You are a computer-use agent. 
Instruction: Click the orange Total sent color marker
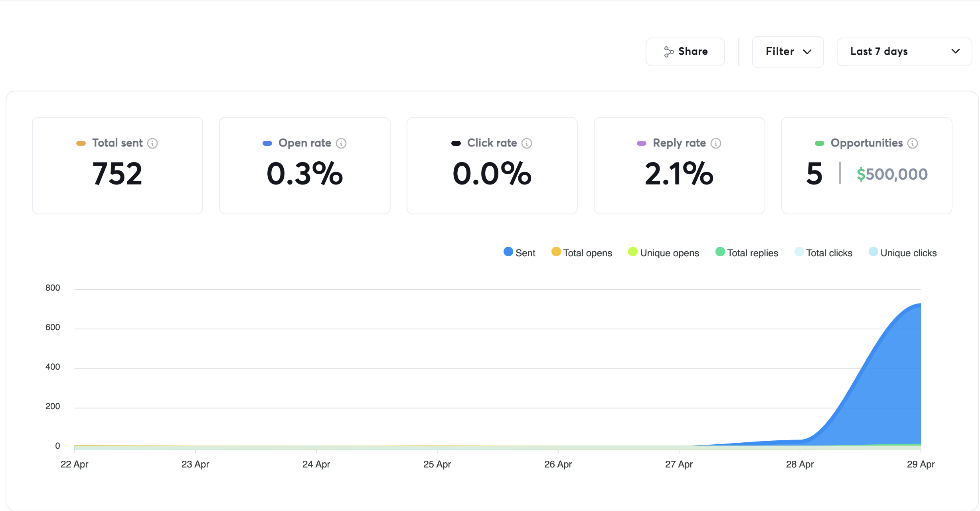click(81, 143)
